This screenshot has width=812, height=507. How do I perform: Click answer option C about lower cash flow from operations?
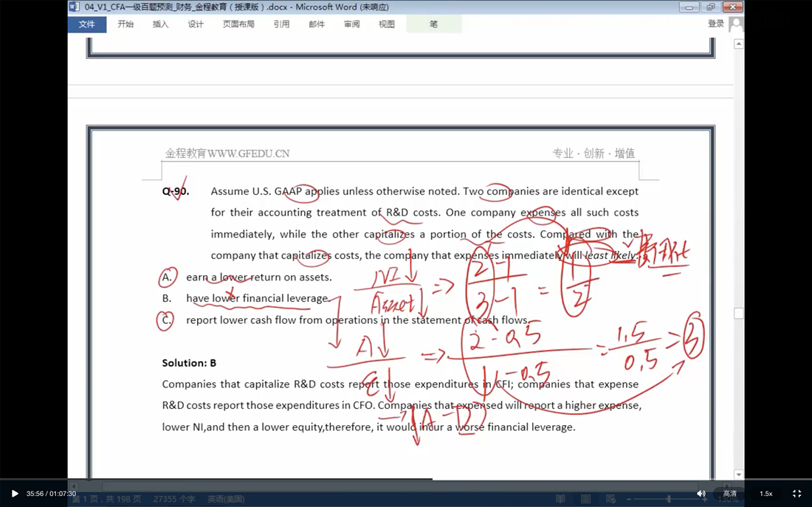[x=358, y=320]
